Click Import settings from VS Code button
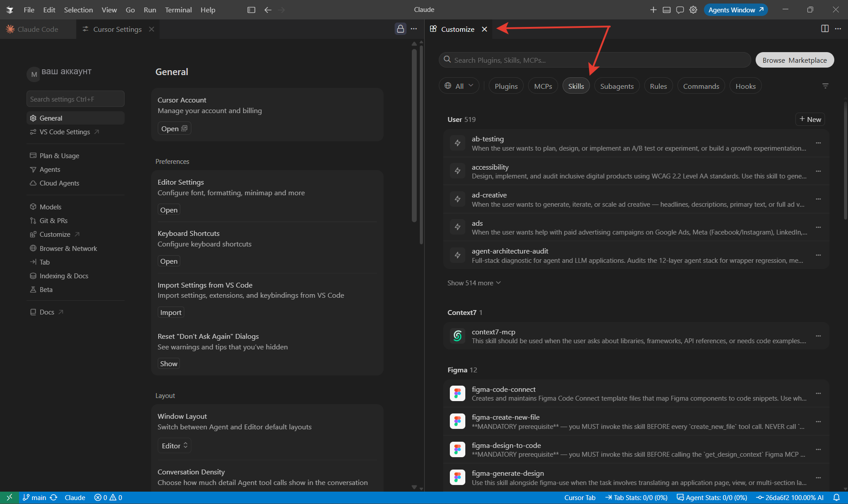848x504 pixels. (171, 312)
